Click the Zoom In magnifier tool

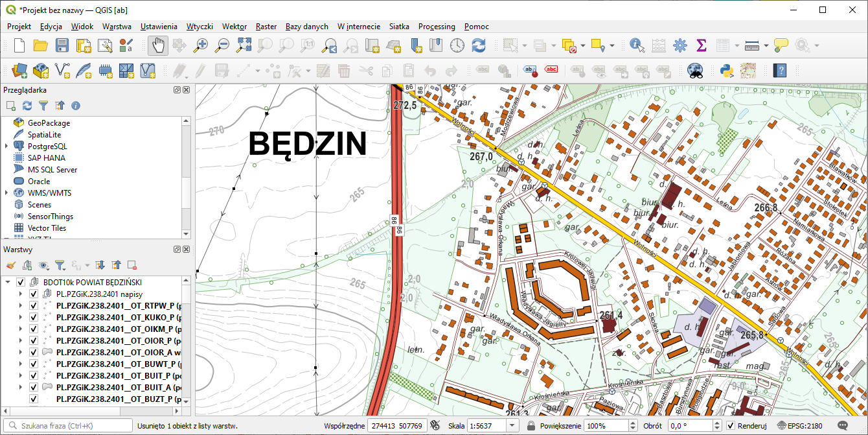pyautogui.click(x=201, y=45)
